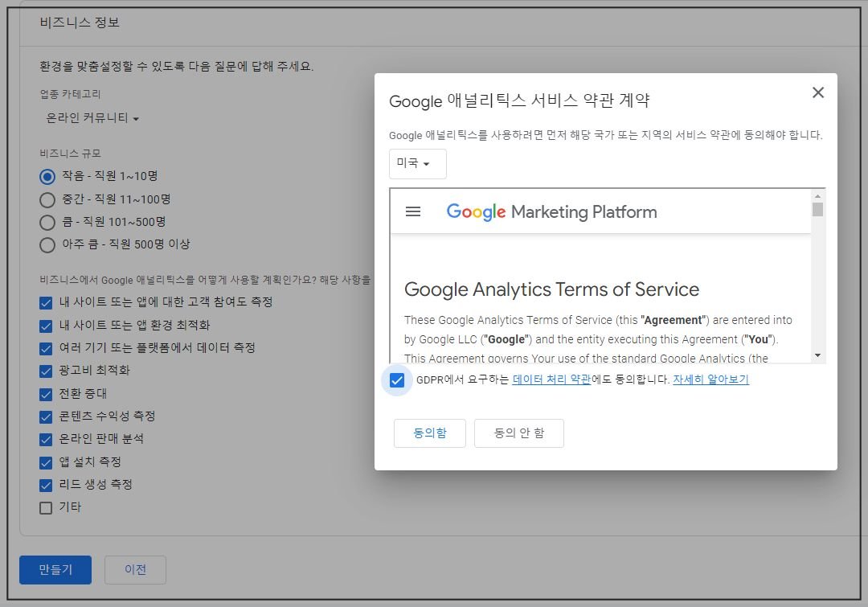Select 중간 - 직원 11~100명 radio option
868x607 pixels.
(47, 200)
